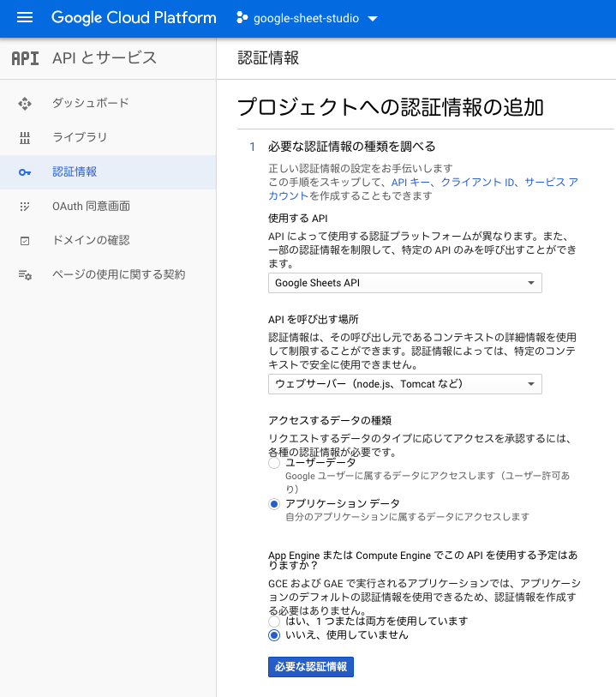616x697 pixels.
Task: Open the ダッシュボード menu item
Action: (108, 103)
